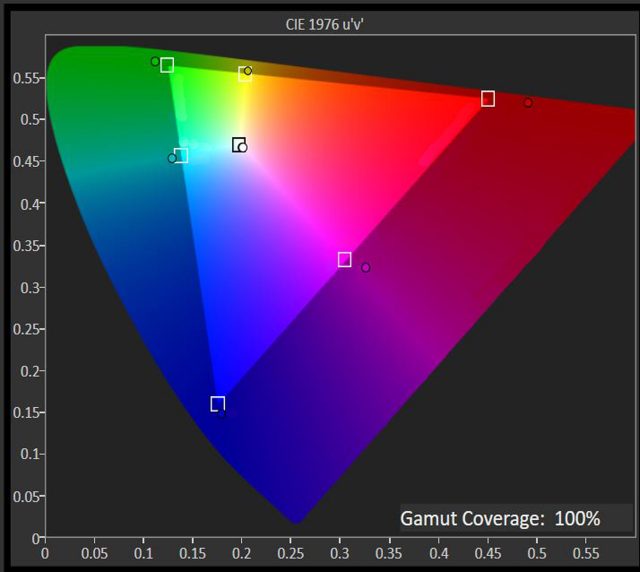Click the blue primary target square
This screenshot has width=640, height=572.
[x=218, y=404]
